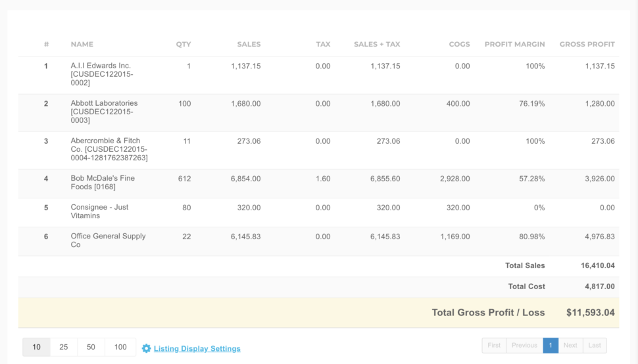
Task: Sort by the SALES + TAX column header
Action: (x=377, y=44)
